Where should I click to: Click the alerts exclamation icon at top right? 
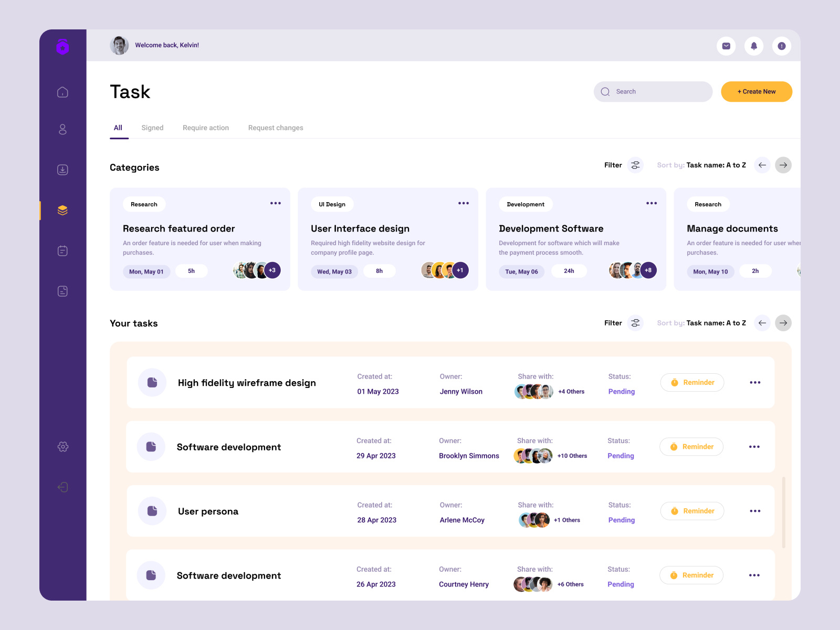pyautogui.click(x=782, y=46)
